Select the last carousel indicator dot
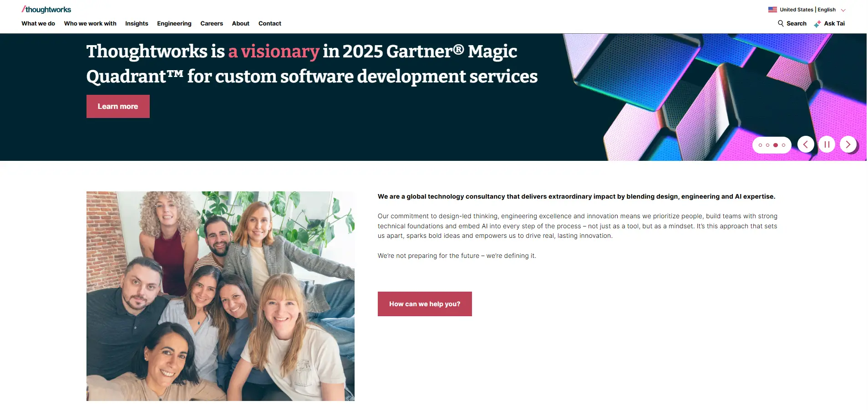868x411 pixels. click(x=783, y=145)
